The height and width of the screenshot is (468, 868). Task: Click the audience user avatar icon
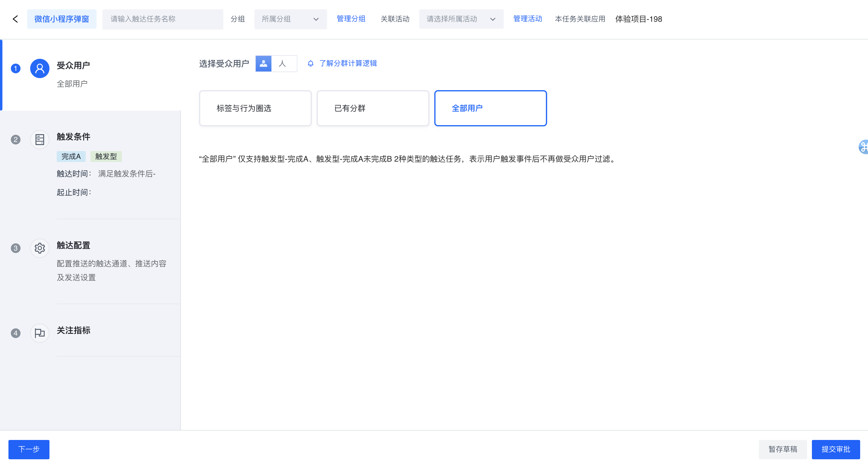click(40, 69)
